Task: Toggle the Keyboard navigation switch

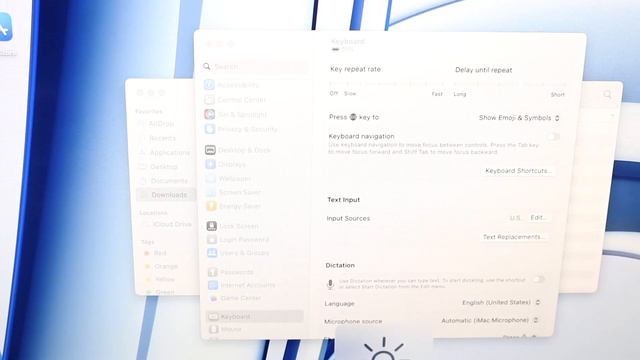Action: coord(553,137)
